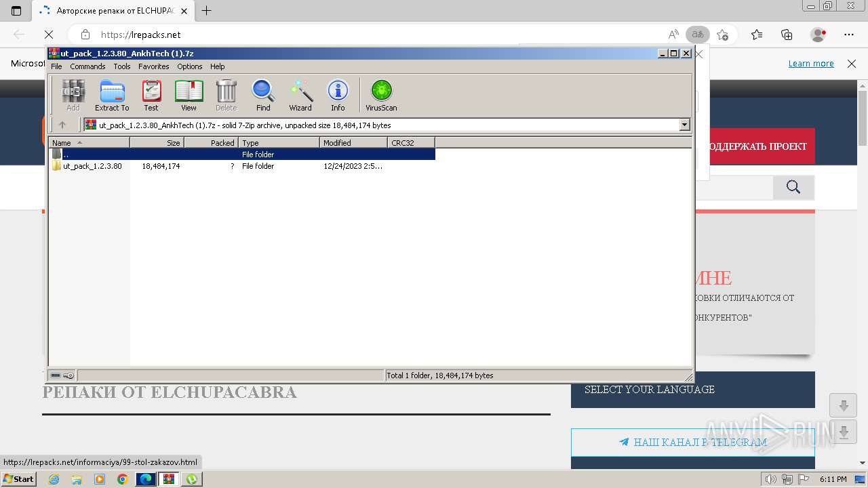Sort by CRC32 column header
This screenshot has width=868, height=488.
pos(411,142)
